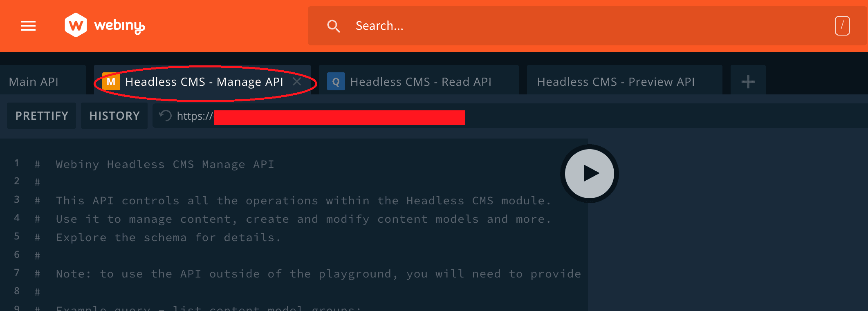This screenshot has width=868, height=311.
Task: Open the query HISTORY
Action: (114, 116)
